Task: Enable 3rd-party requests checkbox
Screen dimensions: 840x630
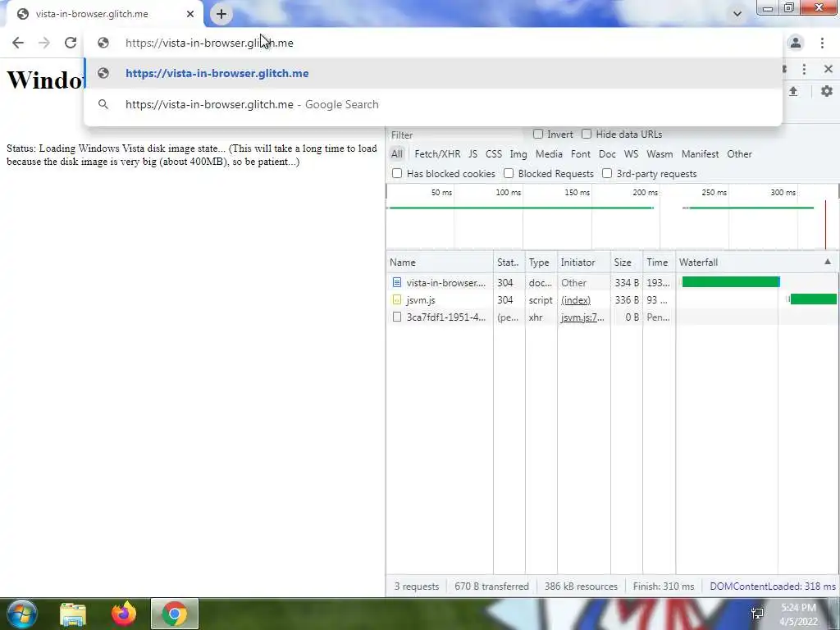Action: click(x=607, y=174)
